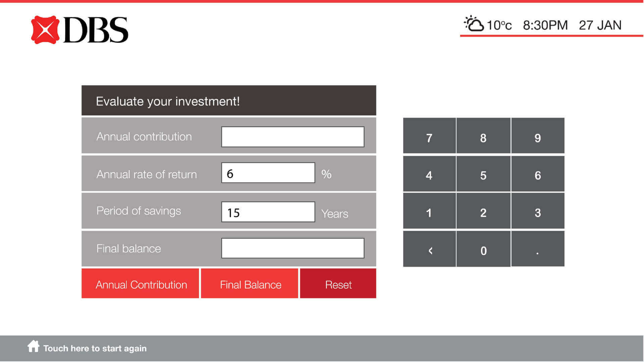Screen dimensions: 644x362
Task: Focus the Annual contribution input field
Action: coord(292,137)
